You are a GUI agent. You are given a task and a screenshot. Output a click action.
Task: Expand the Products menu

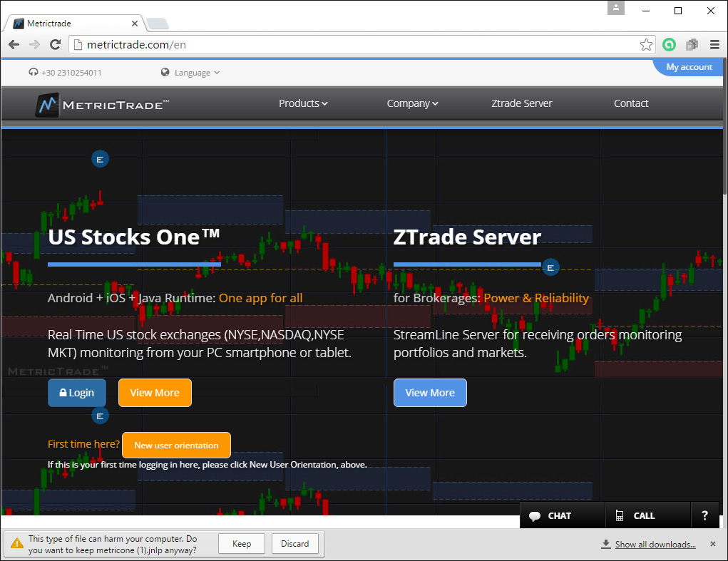click(303, 103)
